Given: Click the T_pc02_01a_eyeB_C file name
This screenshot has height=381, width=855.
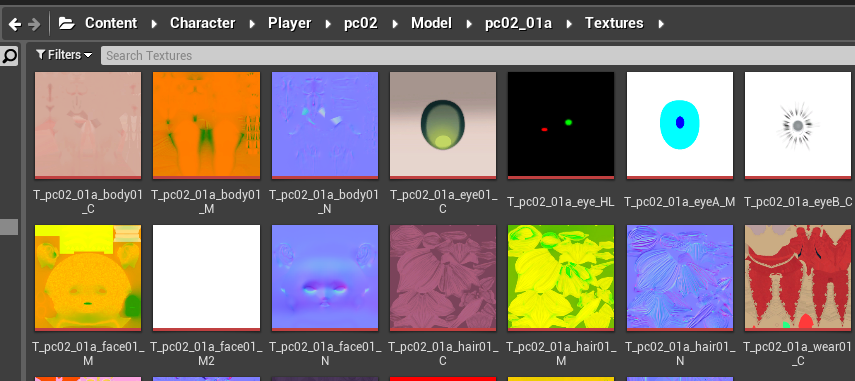Looking at the screenshot, I should 798,202.
